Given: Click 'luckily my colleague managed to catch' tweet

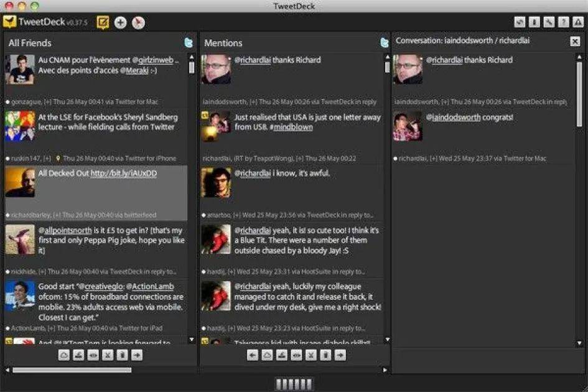Looking at the screenshot, I should (x=308, y=297).
